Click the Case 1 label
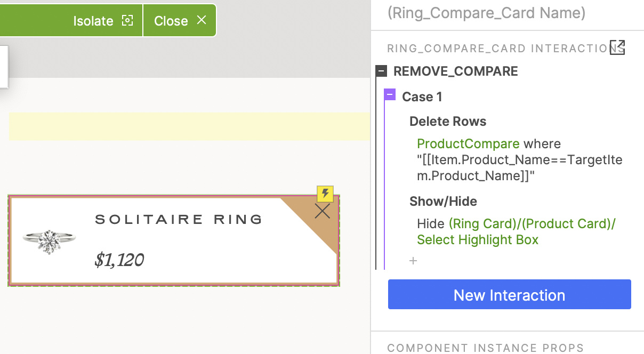The width and height of the screenshot is (644, 354). (x=422, y=97)
